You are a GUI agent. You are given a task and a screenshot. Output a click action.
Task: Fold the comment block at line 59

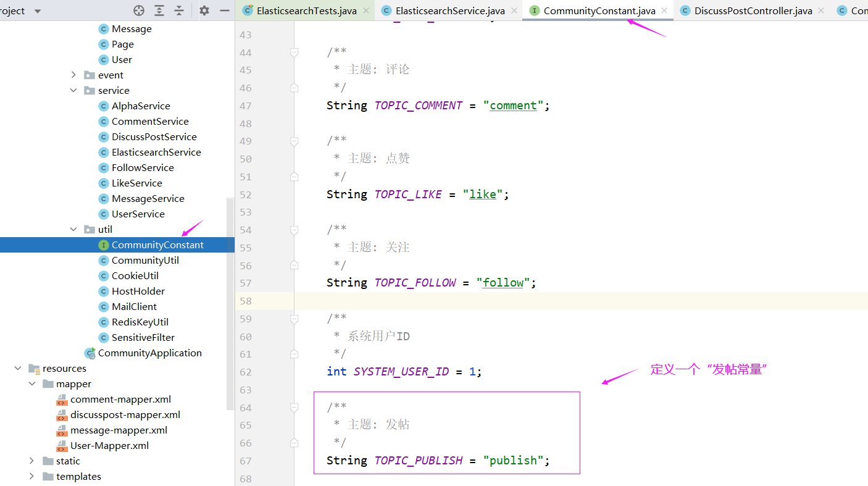coord(294,319)
